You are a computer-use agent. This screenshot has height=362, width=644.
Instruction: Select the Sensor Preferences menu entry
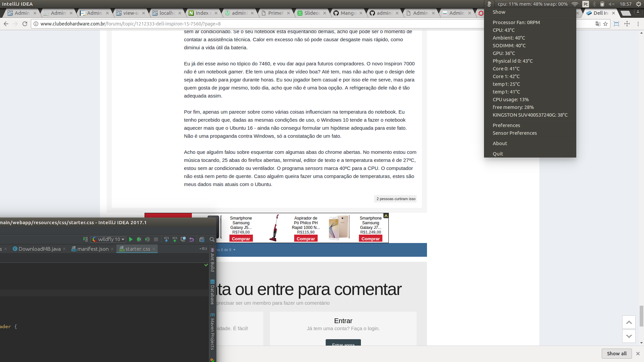pyautogui.click(x=515, y=133)
